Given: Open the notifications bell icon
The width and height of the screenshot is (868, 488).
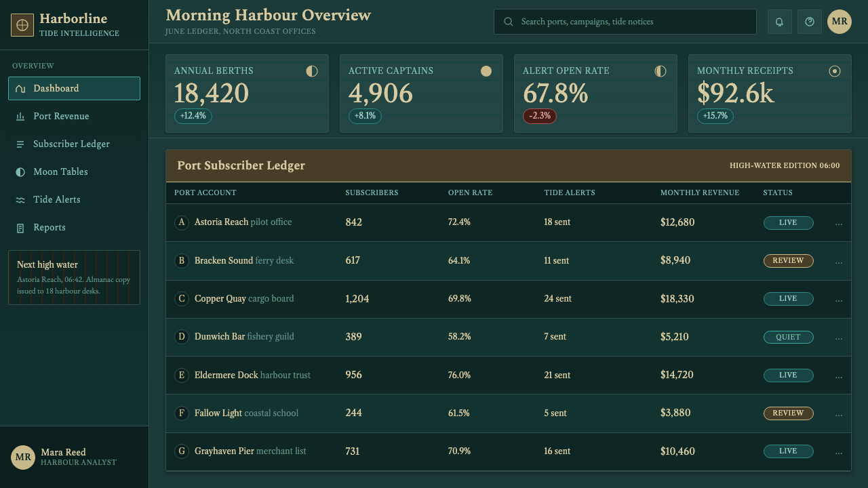Looking at the screenshot, I should point(779,22).
